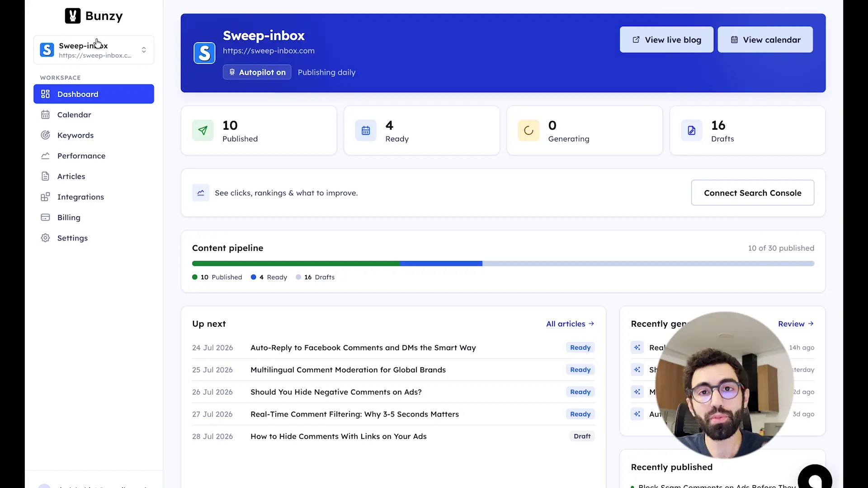Viewport: 868px width, 488px height.
Task: Click the '24 Jul 2026' date
Action: pos(212,348)
